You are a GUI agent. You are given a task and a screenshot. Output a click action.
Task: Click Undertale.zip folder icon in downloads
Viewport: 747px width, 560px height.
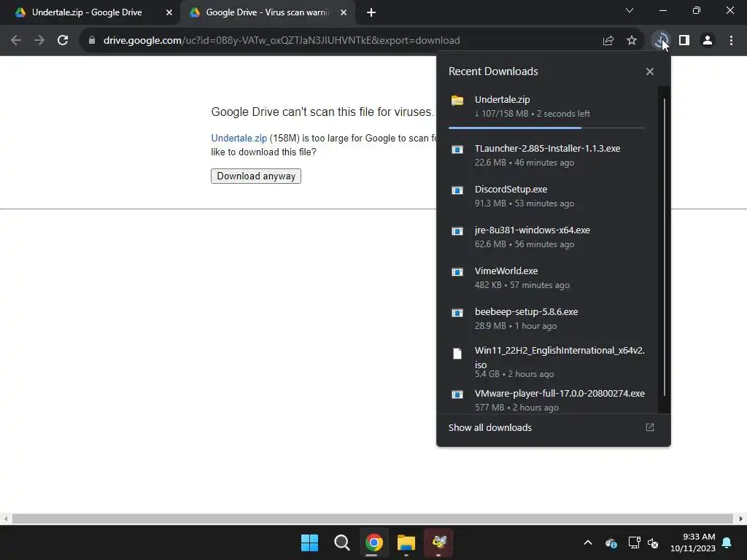(x=457, y=101)
